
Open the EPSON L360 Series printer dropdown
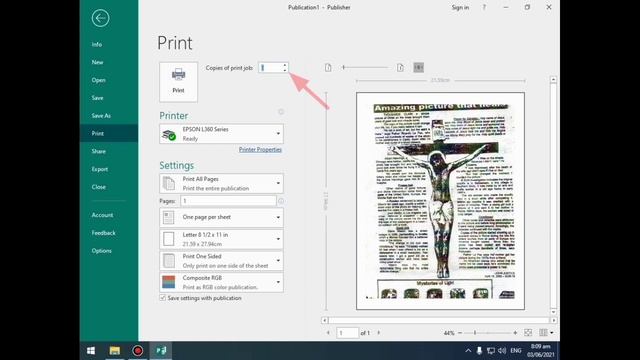coord(221,134)
